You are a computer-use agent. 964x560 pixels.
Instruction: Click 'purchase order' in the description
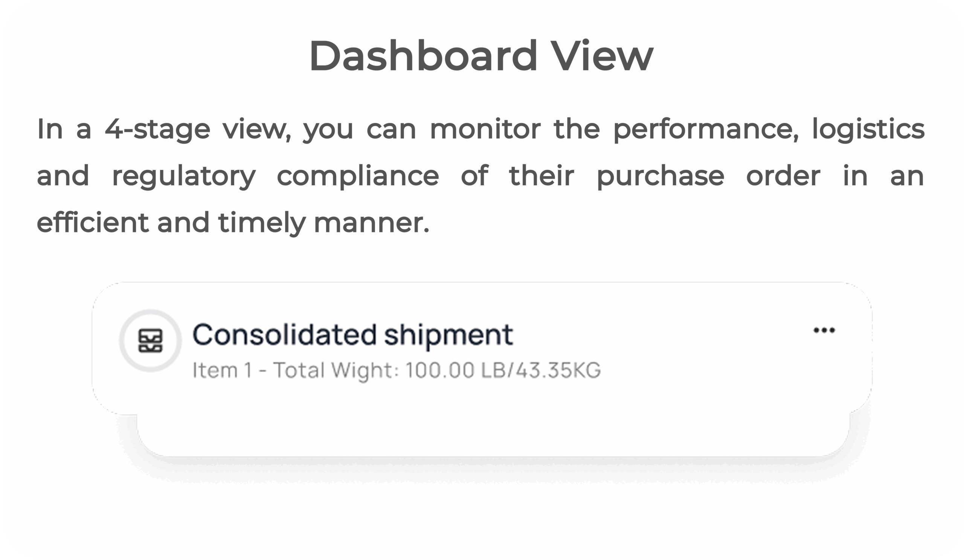708,176
